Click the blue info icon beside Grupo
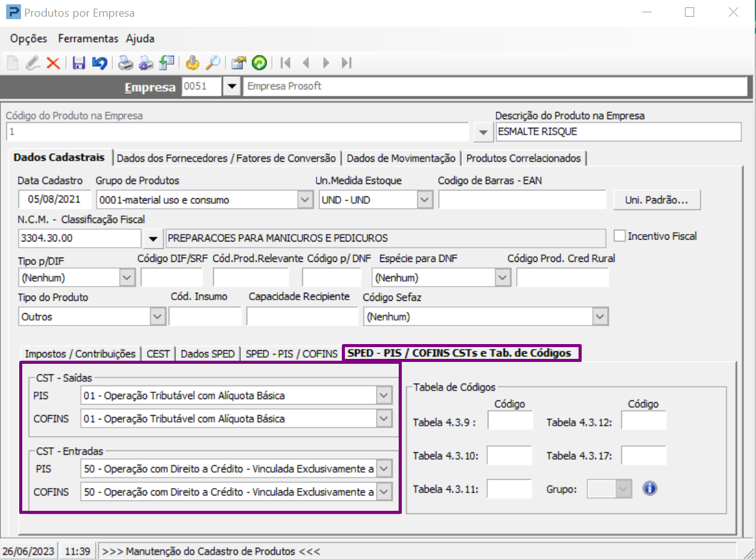This screenshot has width=756, height=559. (x=649, y=489)
